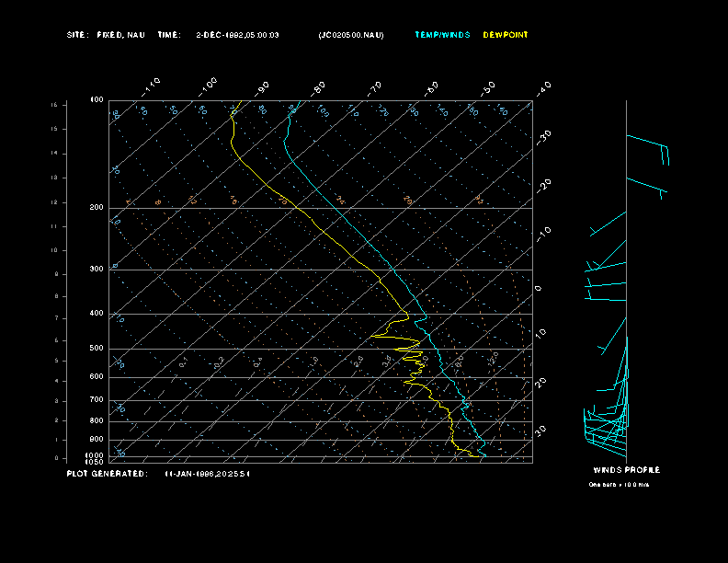Click the 200 pressure level label
Viewport: 728px width, 563px height.
pos(97,208)
